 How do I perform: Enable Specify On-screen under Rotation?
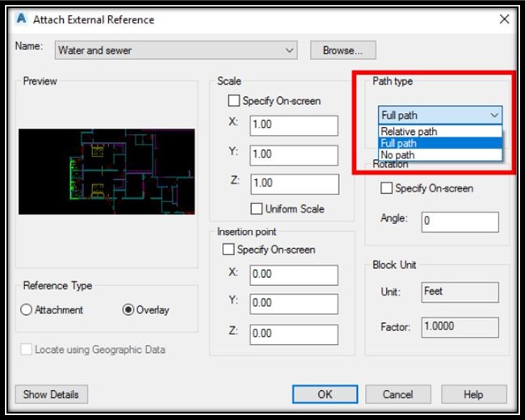pyautogui.click(x=386, y=188)
